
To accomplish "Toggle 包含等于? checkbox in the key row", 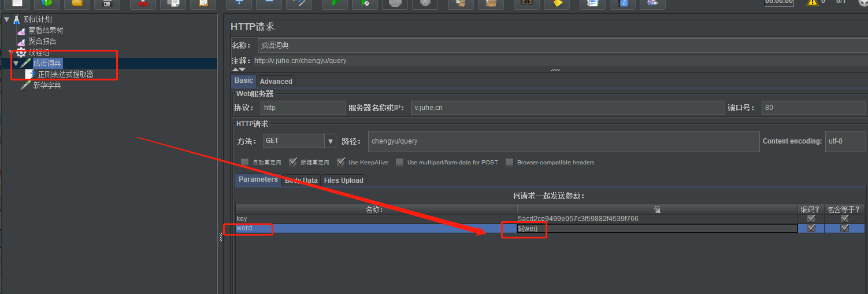I will [x=845, y=219].
